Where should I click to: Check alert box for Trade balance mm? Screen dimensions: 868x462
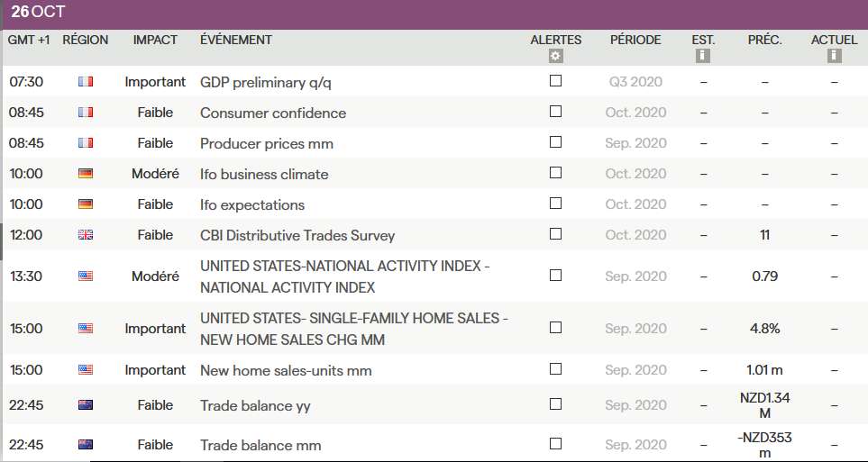tap(555, 444)
